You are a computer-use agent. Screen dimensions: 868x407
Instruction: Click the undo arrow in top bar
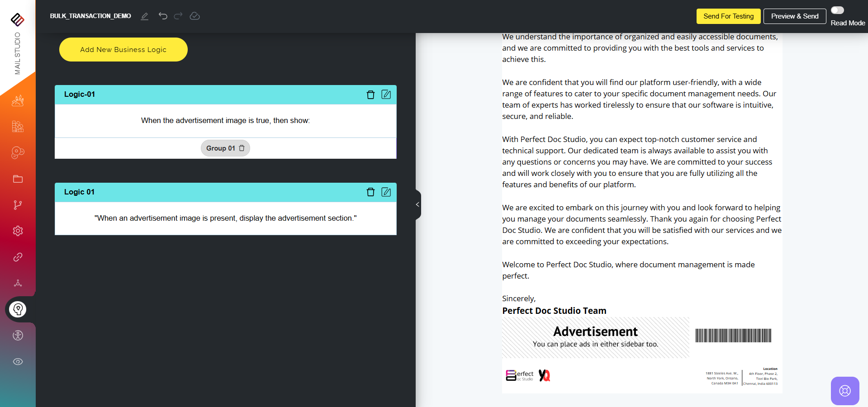[x=163, y=16]
